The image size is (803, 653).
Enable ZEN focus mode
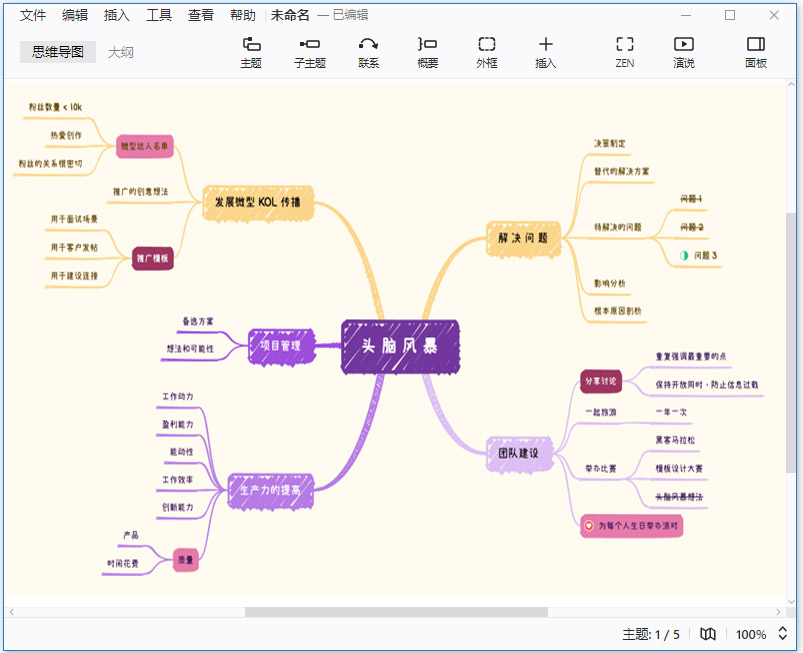(x=624, y=55)
